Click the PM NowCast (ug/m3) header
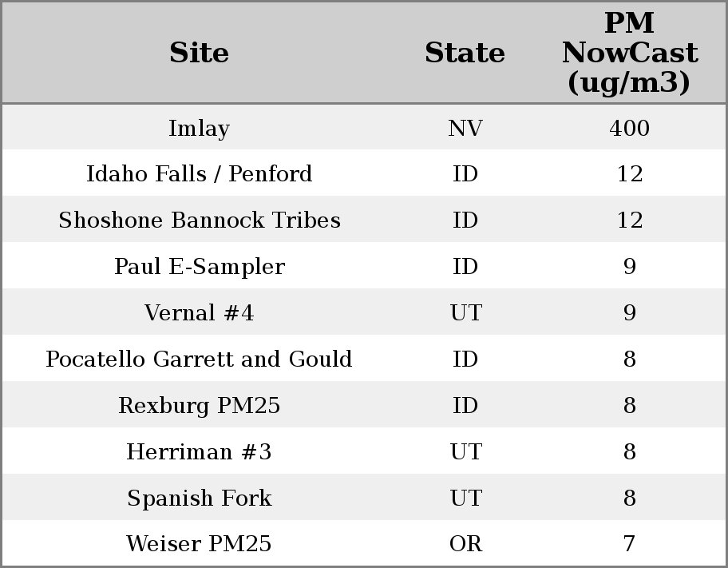Viewport: 728px width, 568px height. (x=629, y=54)
